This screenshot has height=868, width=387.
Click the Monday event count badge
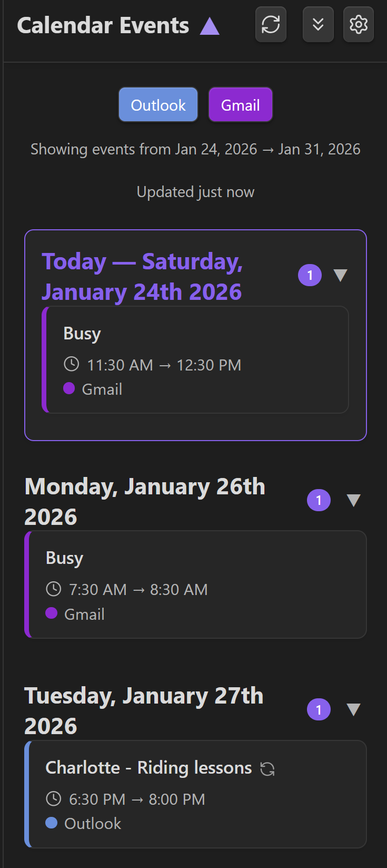pos(319,500)
